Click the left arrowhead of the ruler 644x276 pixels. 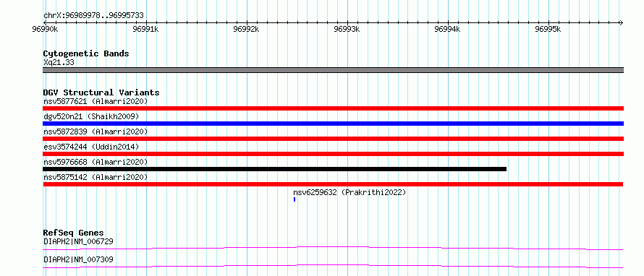45,22
